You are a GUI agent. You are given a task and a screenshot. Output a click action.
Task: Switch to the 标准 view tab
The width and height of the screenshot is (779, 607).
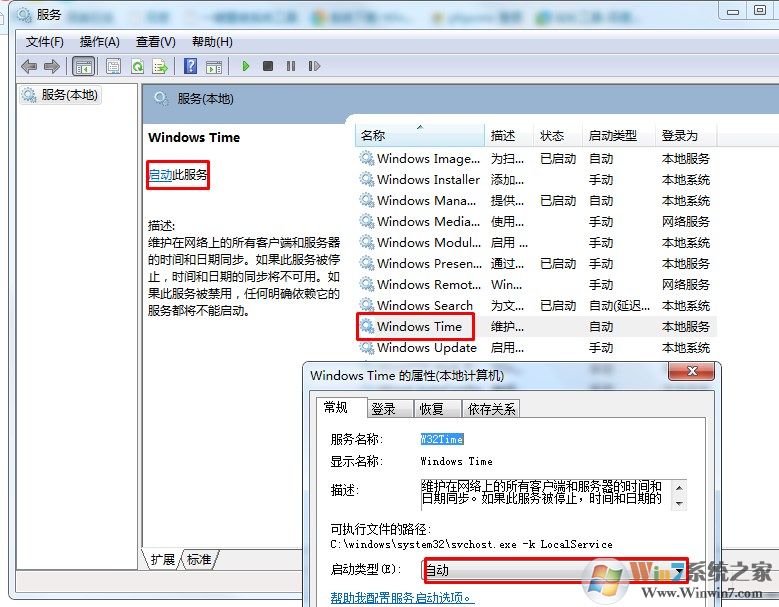click(x=199, y=559)
